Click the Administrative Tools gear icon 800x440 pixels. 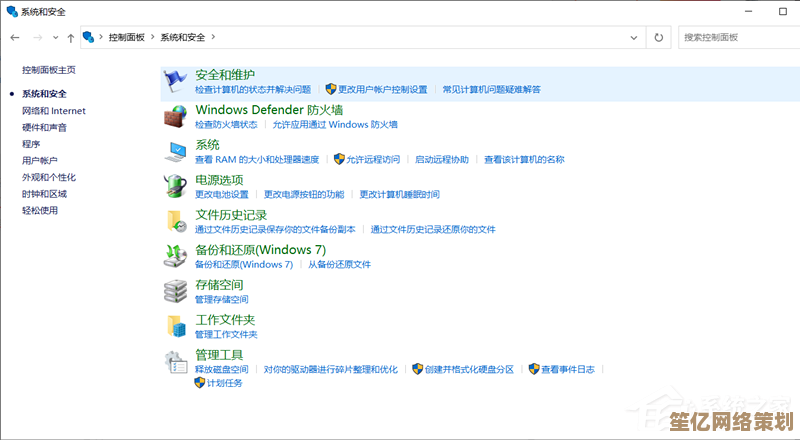(176, 361)
